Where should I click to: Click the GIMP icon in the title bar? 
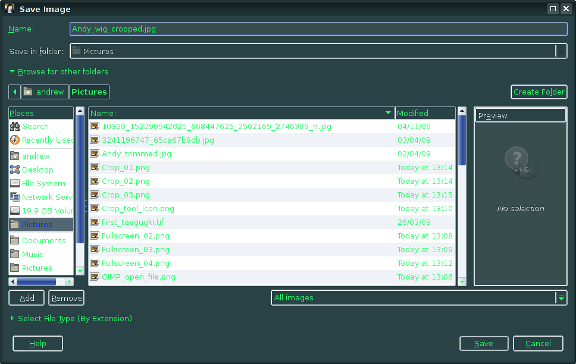(10, 9)
